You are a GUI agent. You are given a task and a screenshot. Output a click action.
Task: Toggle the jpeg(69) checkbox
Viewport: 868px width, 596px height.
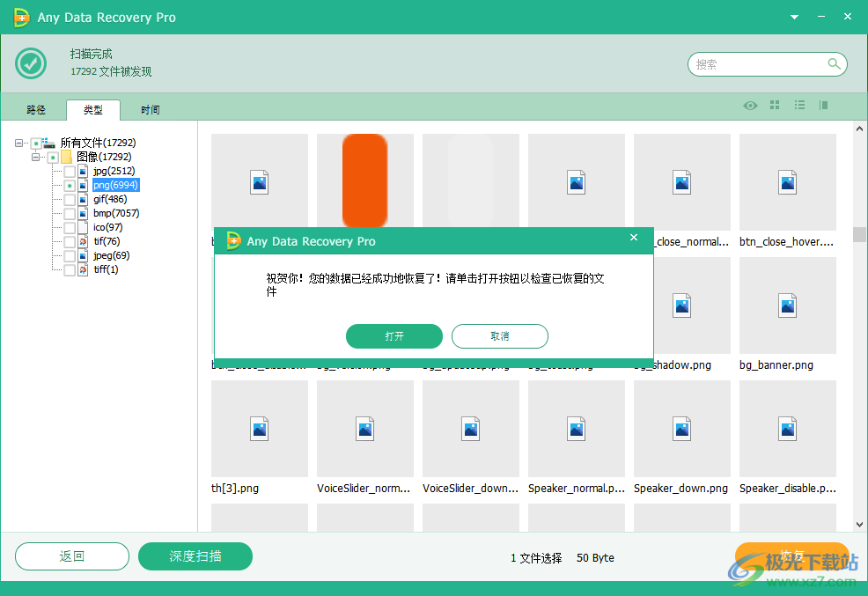[x=70, y=256]
